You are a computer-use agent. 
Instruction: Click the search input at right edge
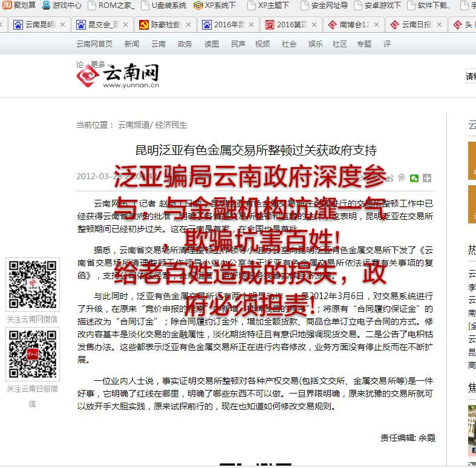(471, 76)
